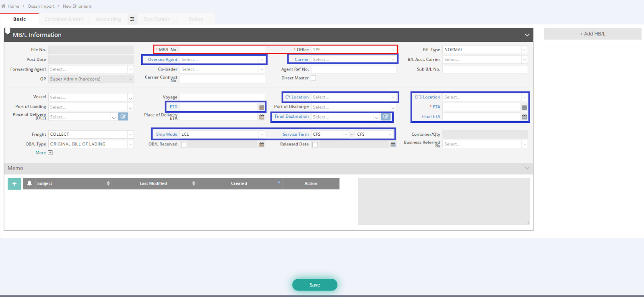The height and width of the screenshot is (297, 644).
Task: Click edit icon beside Final Destination
Action: point(386,117)
